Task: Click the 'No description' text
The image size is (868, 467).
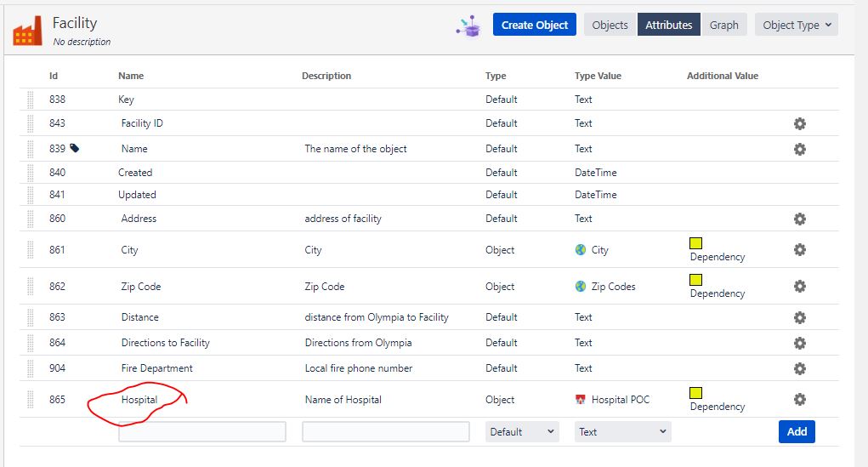Action: tap(82, 42)
